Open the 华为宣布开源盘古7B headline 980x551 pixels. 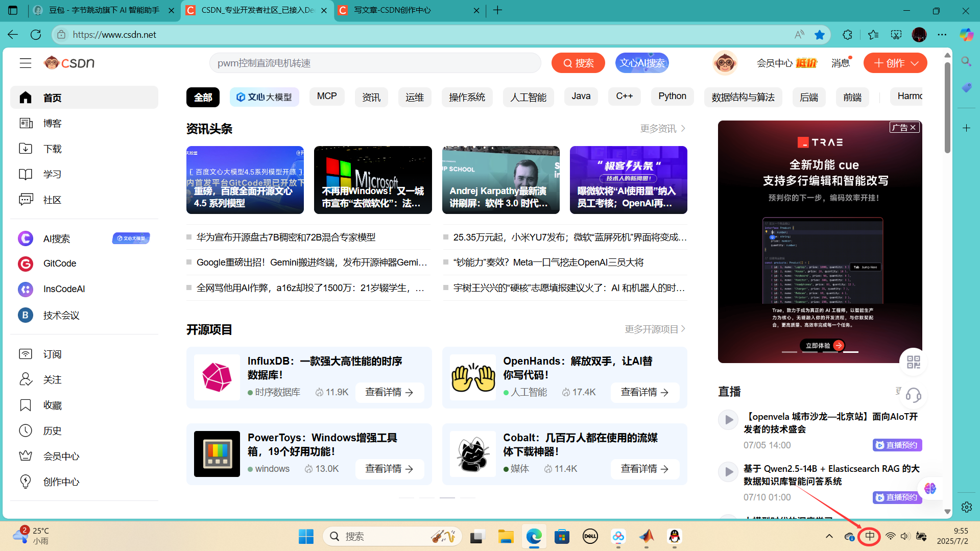point(286,237)
